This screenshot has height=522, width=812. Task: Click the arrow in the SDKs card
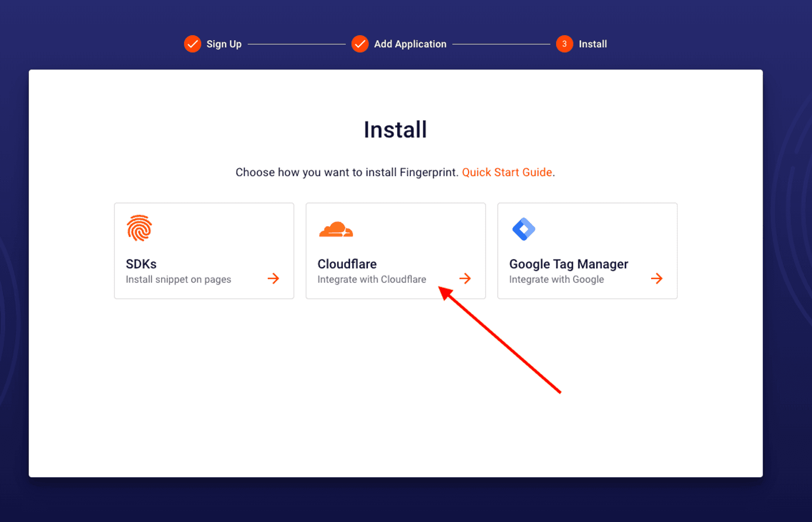(273, 278)
